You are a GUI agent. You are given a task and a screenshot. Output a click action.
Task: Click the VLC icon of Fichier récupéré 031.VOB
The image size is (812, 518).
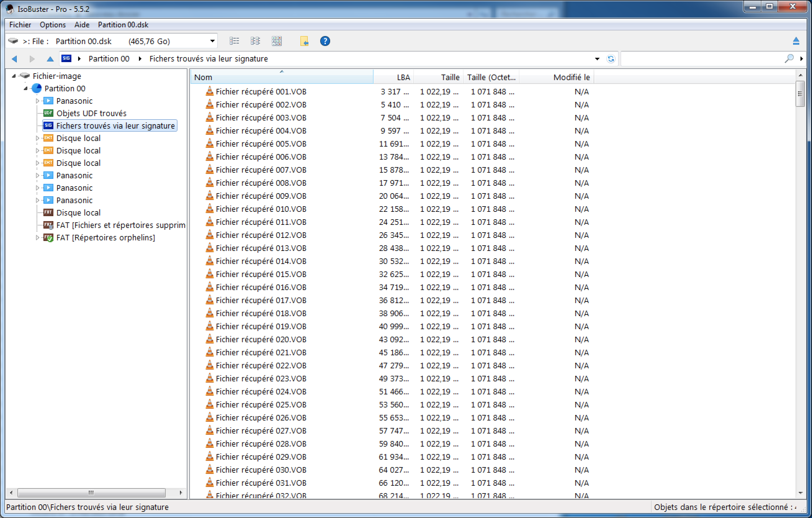click(x=209, y=483)
